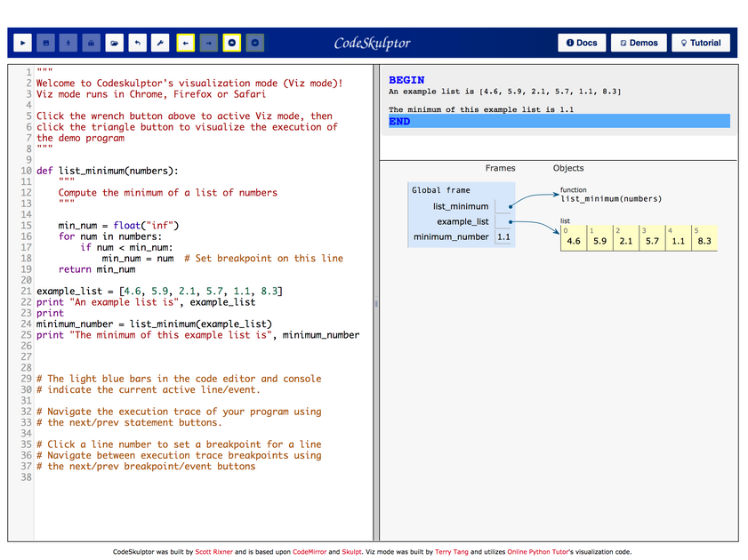Jump to the next breakpoint

click(255, 43)
